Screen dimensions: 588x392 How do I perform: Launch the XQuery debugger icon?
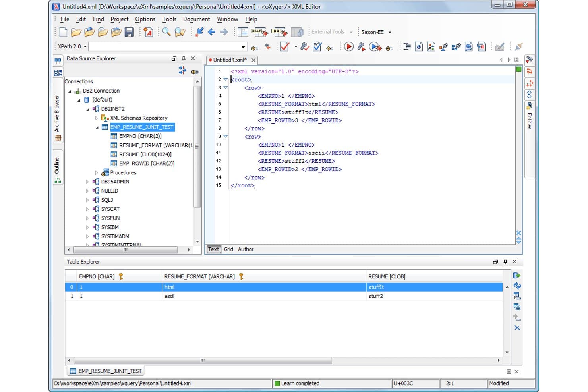point(279,32)
